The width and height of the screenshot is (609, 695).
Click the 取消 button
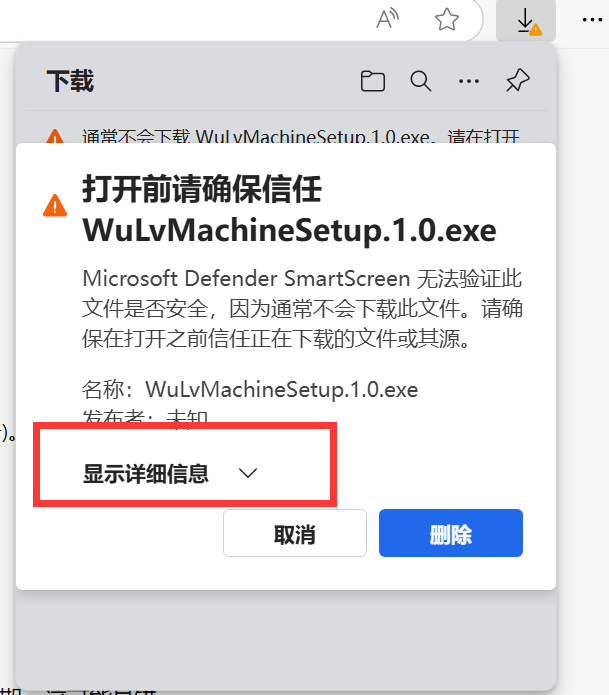click(x=295, y=533)
